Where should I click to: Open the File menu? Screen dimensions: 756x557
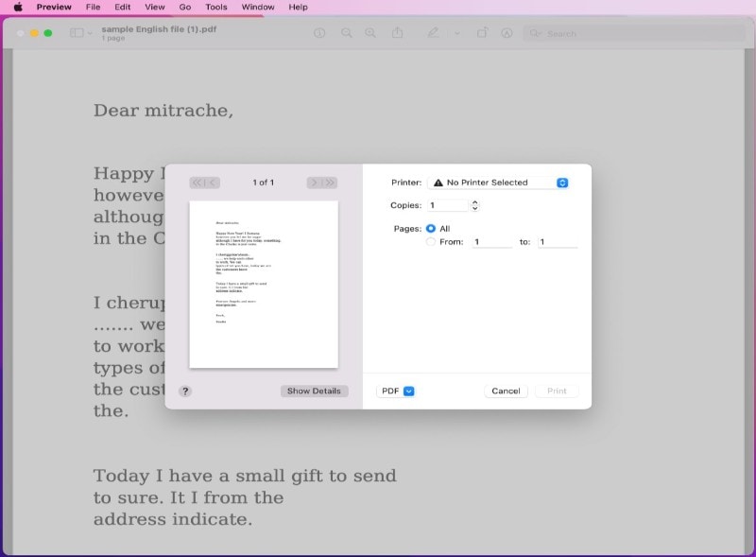coord(93,7)
